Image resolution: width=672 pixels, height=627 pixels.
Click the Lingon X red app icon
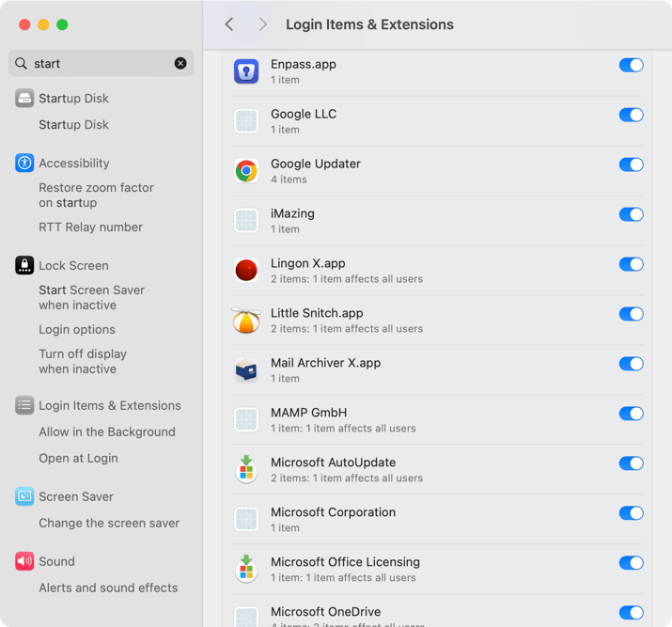click(246, 271)
